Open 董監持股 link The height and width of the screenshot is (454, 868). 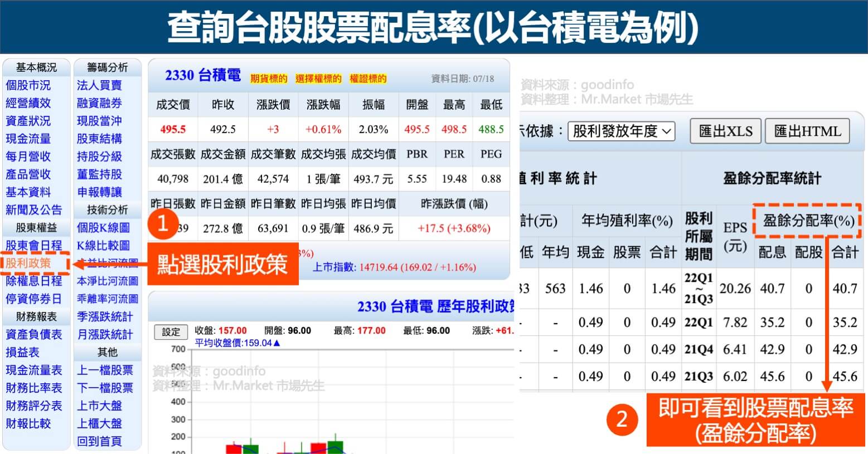(x=99, y=174)
